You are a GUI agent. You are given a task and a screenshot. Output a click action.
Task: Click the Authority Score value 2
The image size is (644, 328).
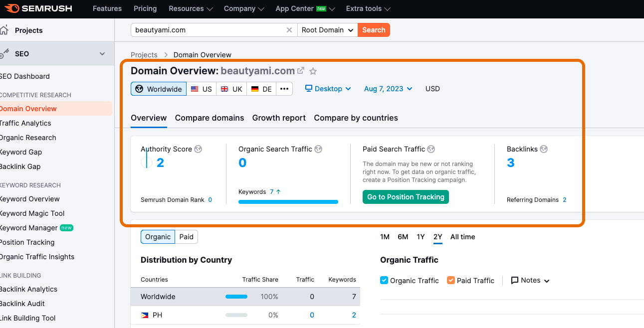click(160, 163)
